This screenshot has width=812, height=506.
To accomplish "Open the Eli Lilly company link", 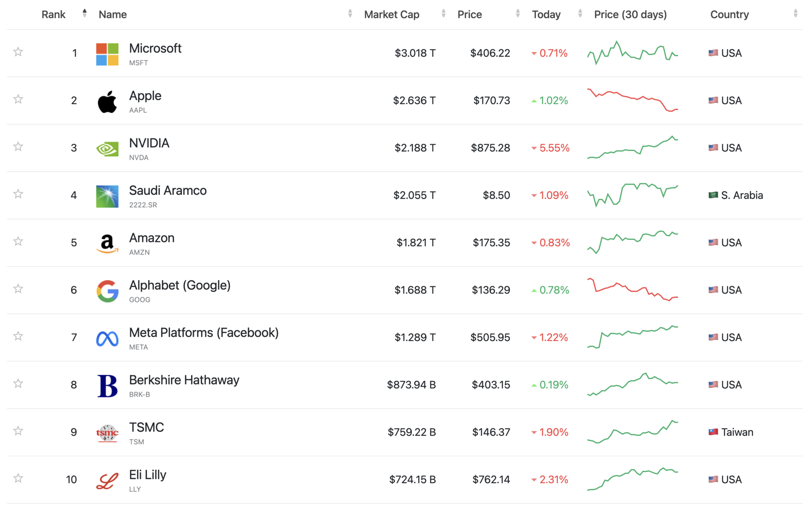I will click(148, 475).
